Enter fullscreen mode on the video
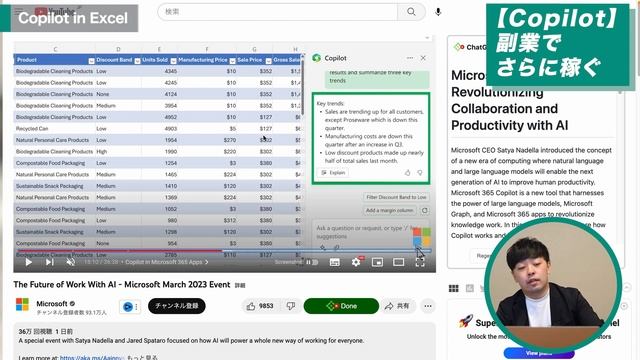Viewport: 640px width, 360px height. tap(420, 262)
